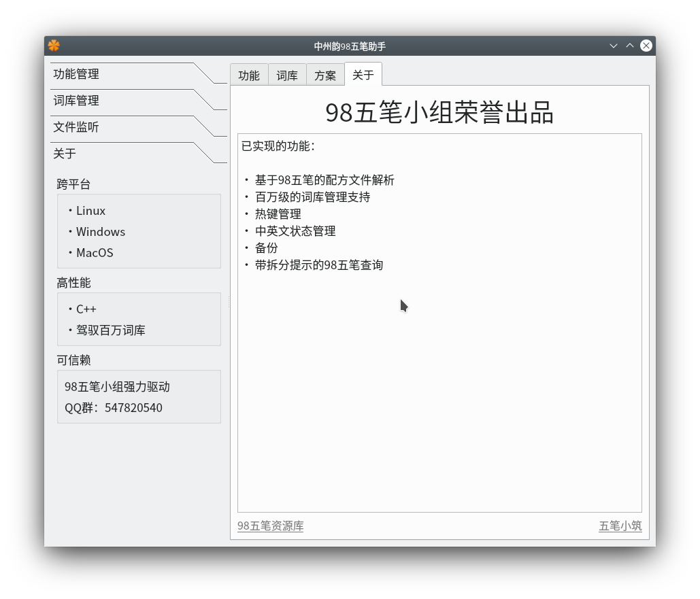This screenshot has width=700, height=599.
Task: Select 关于 in the left sidebar
Action: click(x=63, y=154)
